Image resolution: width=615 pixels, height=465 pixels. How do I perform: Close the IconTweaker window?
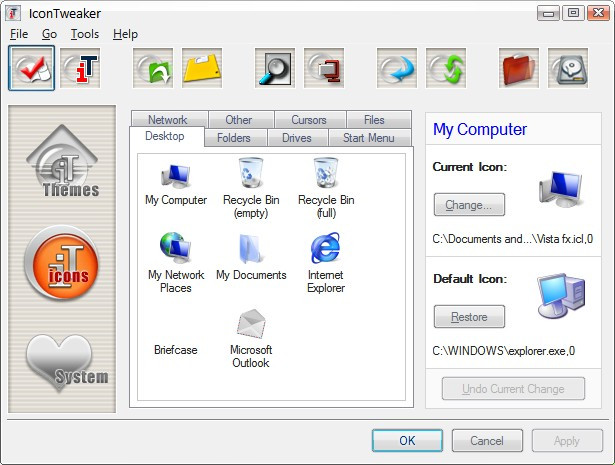click(x=599, y=13)
